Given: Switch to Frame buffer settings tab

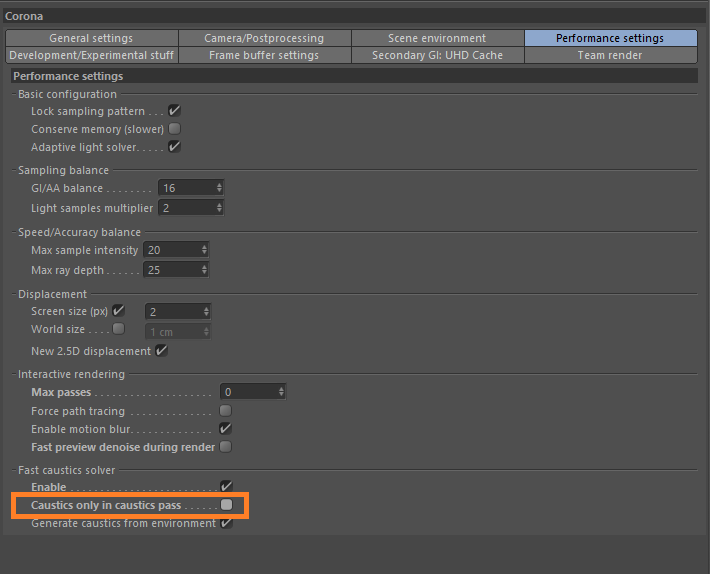Looking at the screenshot, I should (x=264, y=55).
